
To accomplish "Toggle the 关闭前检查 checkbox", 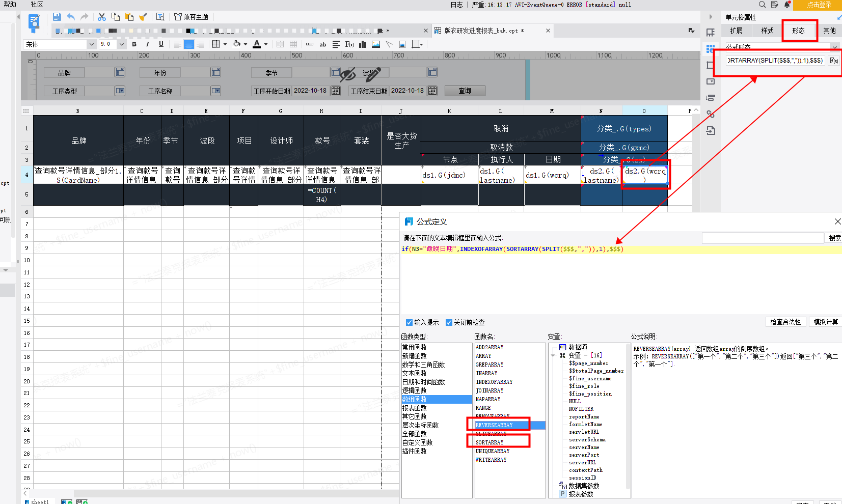I will [x=449, y=322].
